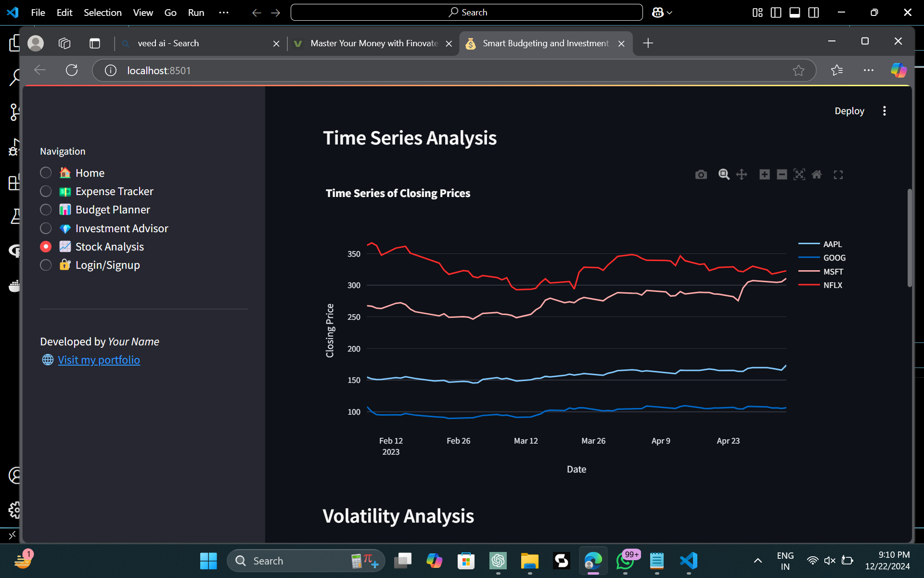The image size is (924, 578).
Task: Select the plot Pan tool
Action: click(742, 174)
